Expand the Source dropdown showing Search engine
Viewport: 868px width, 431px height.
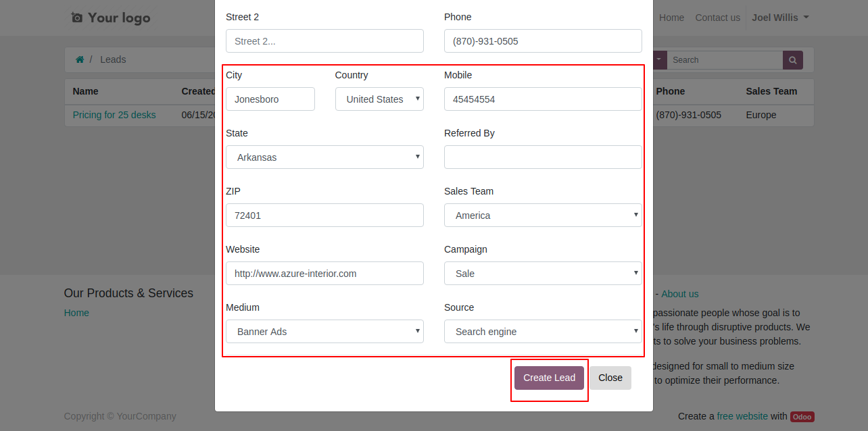pos(543,331)
